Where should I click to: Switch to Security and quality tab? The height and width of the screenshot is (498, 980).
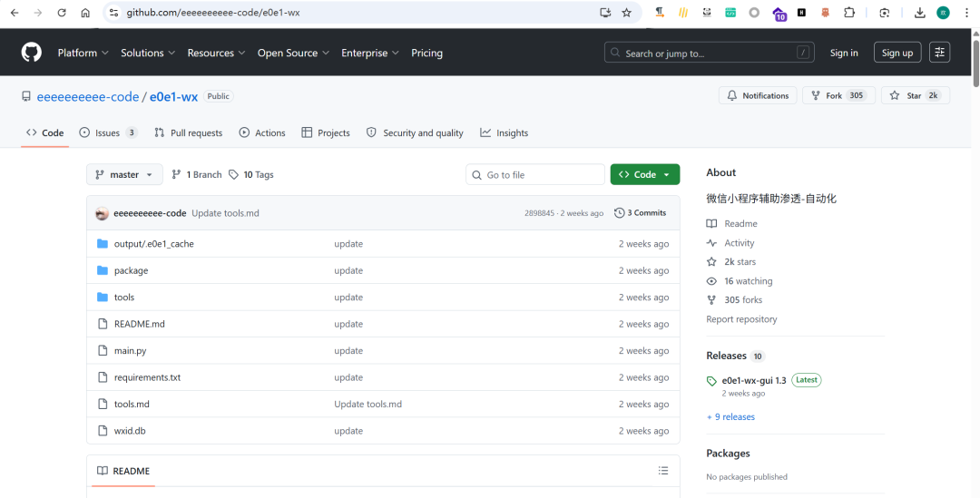[415, 132]
